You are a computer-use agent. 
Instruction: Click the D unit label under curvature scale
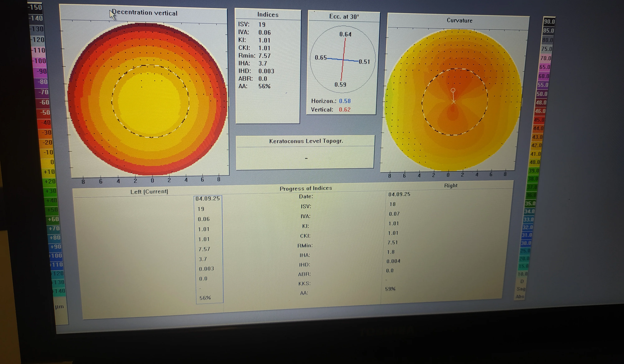522,281
